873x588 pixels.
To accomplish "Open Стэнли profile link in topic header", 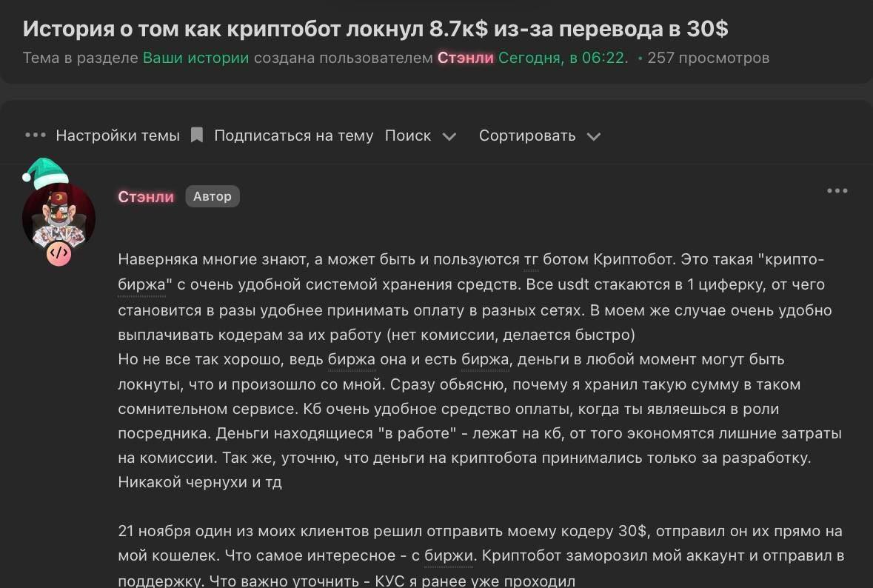I will point(466,58).
